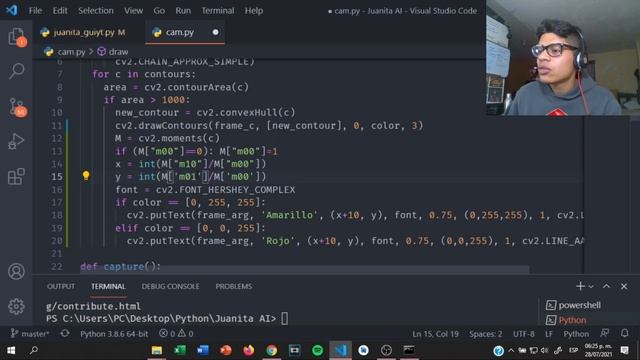Change indentation via Spaces: 2
The width and height of the screenshot is (640, 360).
coord(485,334)
